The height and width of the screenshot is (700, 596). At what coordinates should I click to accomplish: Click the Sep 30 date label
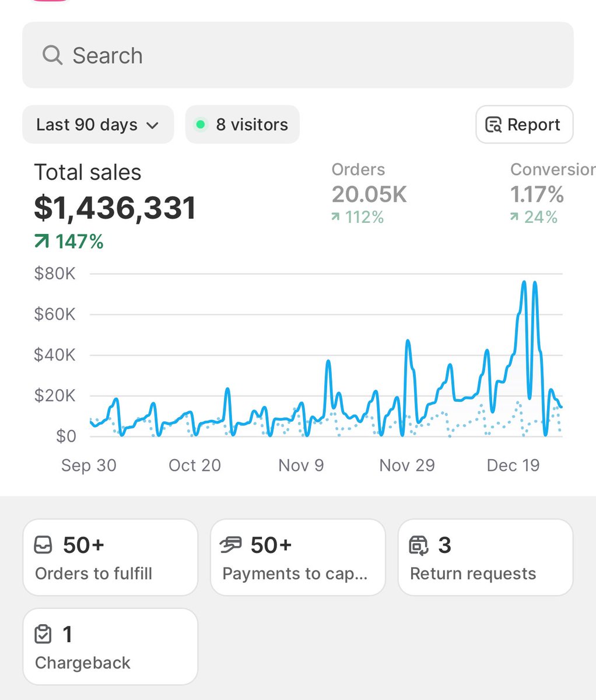(89, 466)
